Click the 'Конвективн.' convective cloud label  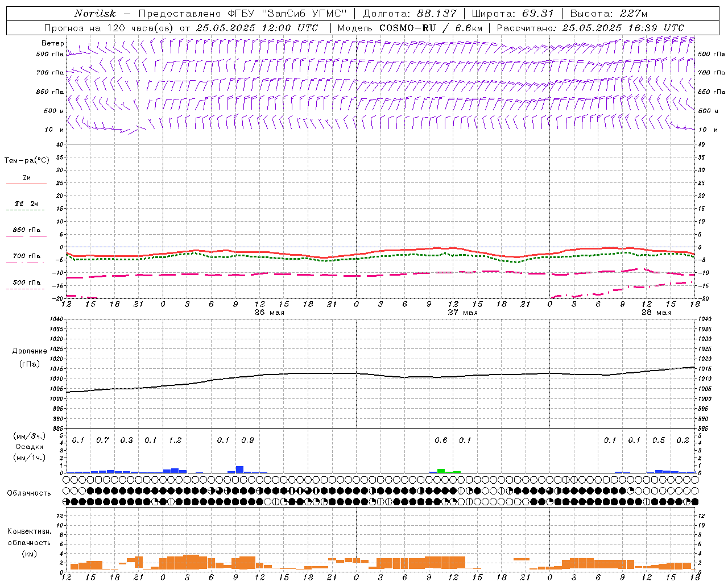pos(29,531)
